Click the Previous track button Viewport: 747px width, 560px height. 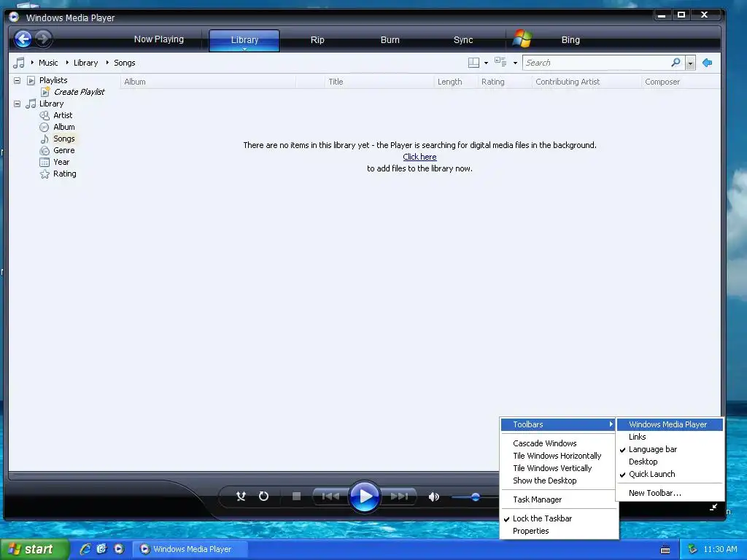(330, 497)
